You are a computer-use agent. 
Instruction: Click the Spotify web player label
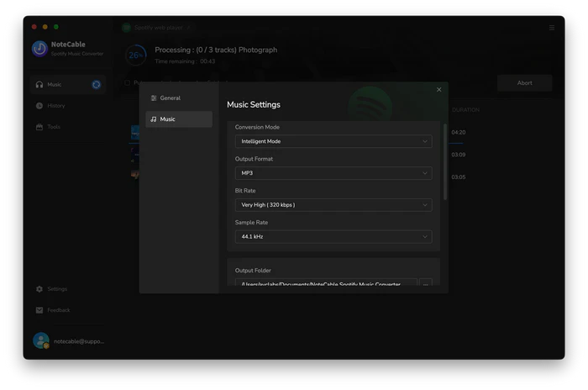158,28
